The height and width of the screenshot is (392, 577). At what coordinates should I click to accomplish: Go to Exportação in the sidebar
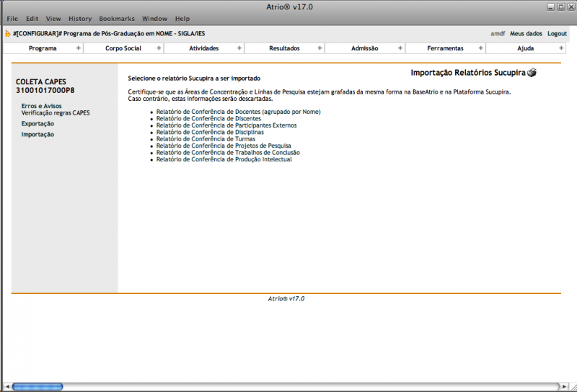(x=38, y=124)
